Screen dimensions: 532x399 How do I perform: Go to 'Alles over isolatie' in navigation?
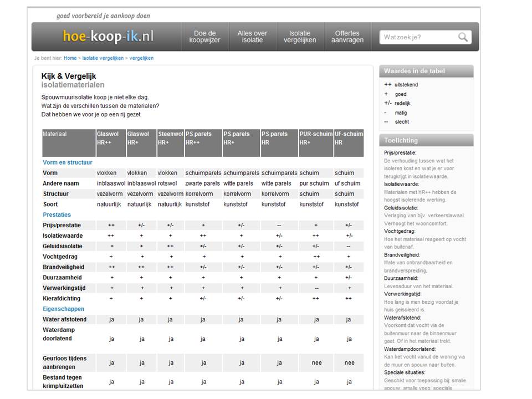(252, 37)
